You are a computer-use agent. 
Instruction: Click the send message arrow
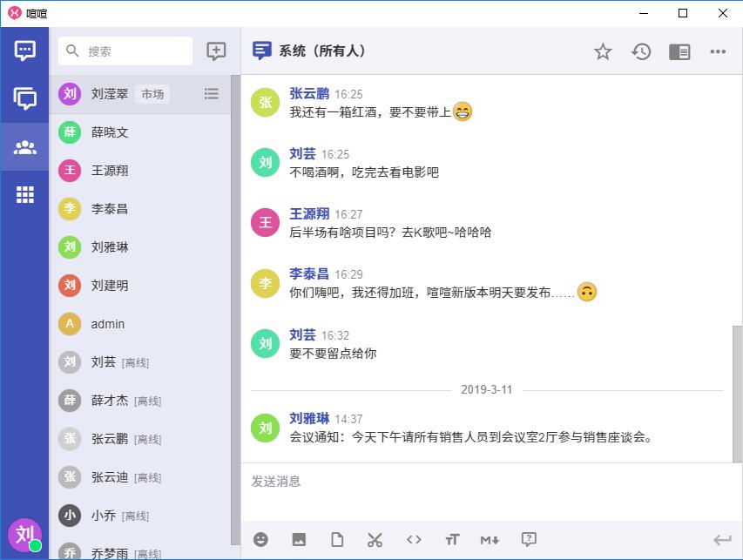tap(721, 540)
